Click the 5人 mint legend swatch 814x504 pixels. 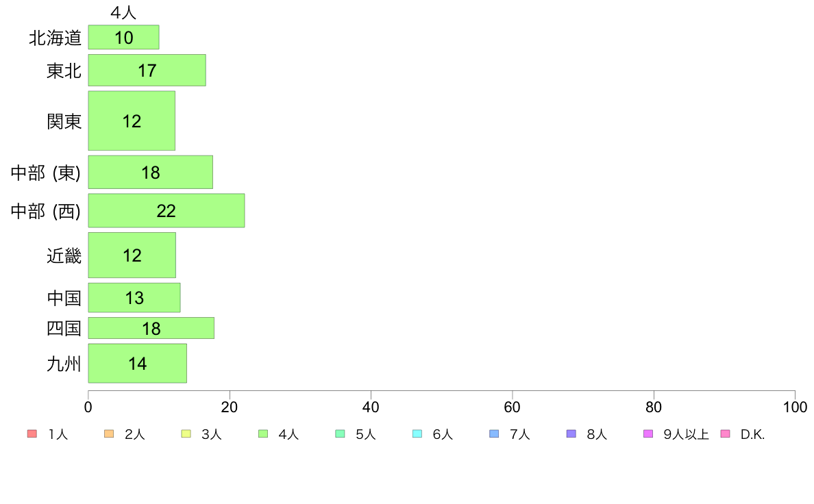pyautogui.click(x=340, y=434)
